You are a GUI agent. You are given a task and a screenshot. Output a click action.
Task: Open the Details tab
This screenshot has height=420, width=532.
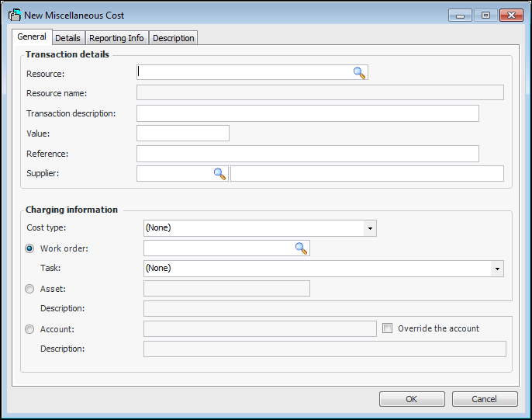tap(68, 38)
